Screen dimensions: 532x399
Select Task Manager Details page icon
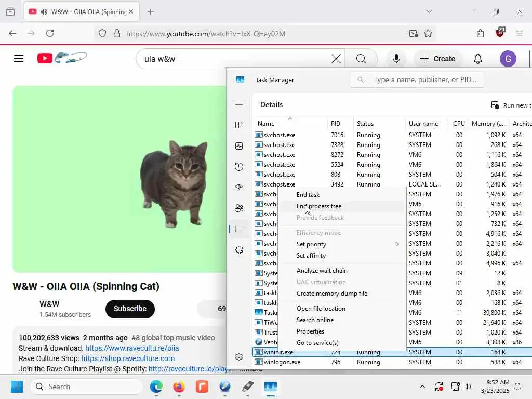[239, 229]
